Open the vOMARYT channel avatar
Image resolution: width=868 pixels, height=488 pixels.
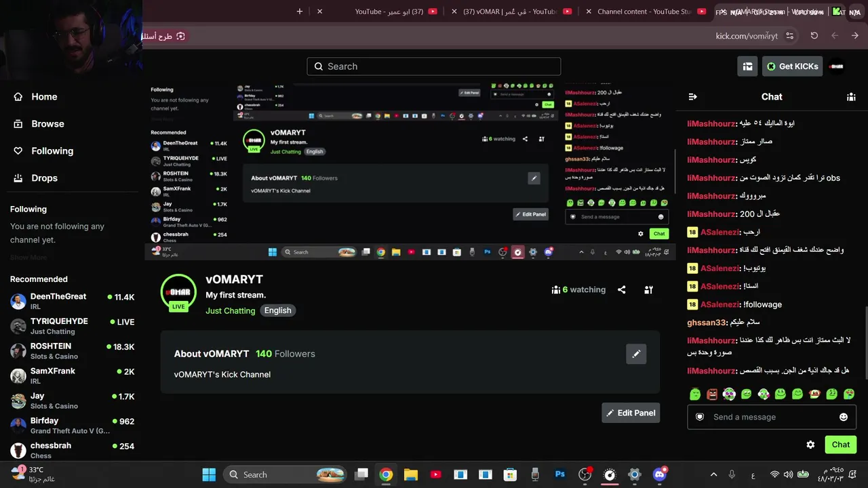point(178,291)
